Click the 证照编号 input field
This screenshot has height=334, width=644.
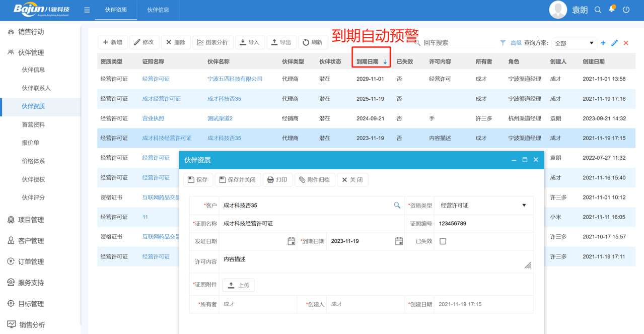point(483,224)
